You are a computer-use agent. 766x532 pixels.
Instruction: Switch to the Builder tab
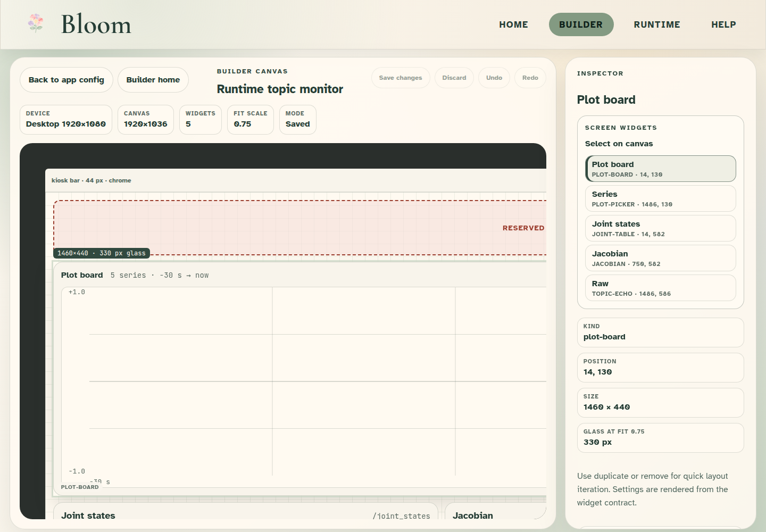pos(581,24)
